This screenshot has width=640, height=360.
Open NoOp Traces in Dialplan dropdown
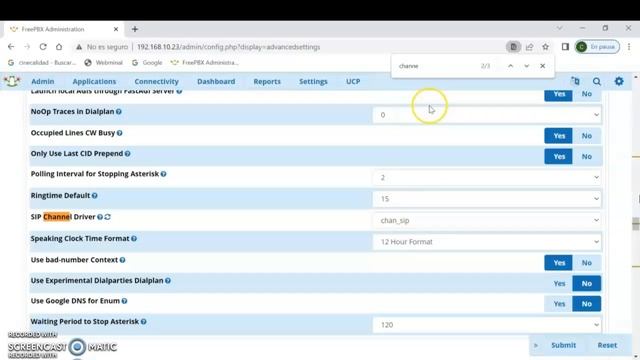[x=487, y=115]
